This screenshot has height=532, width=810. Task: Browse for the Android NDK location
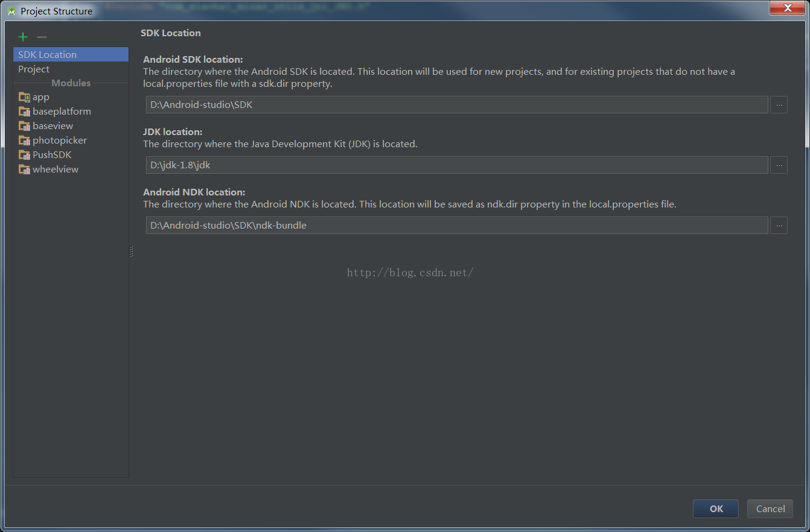coord(779,226)
